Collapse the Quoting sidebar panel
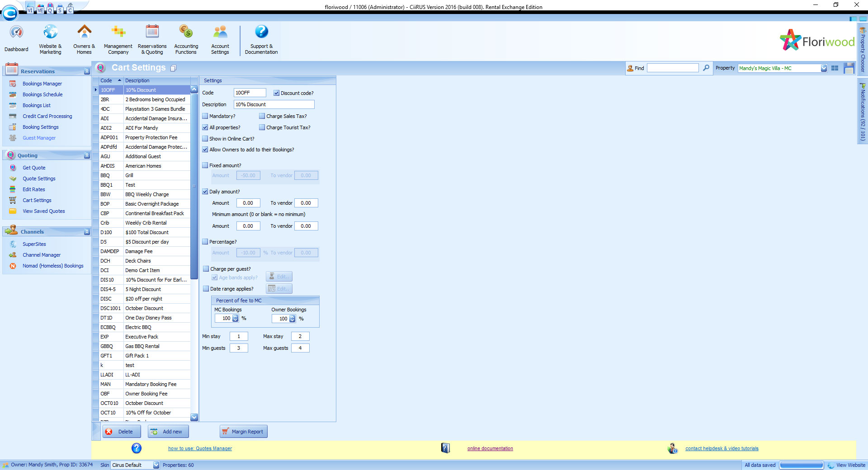The image size is (868, 470). point(87,155)
